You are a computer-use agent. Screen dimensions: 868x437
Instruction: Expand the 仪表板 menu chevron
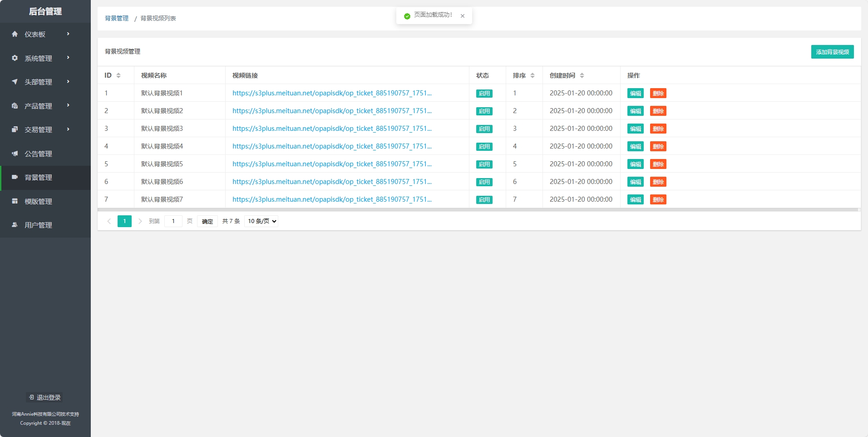(x=68, y=34)
